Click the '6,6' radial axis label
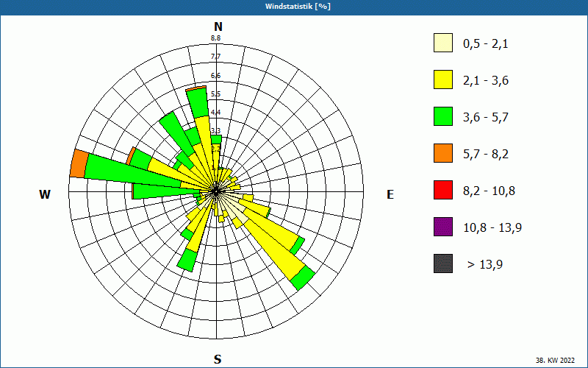The height and width of the screenshot is (368, 588). tap(215, 76)
